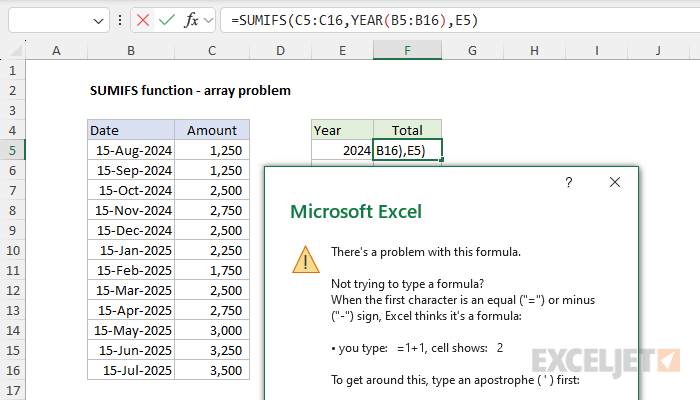Select column A header
Viewport: 700px width, 400px height.
56,50
